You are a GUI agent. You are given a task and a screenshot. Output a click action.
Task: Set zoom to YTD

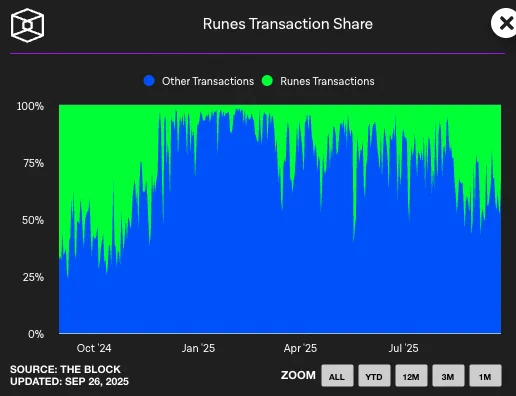point(374,376)
